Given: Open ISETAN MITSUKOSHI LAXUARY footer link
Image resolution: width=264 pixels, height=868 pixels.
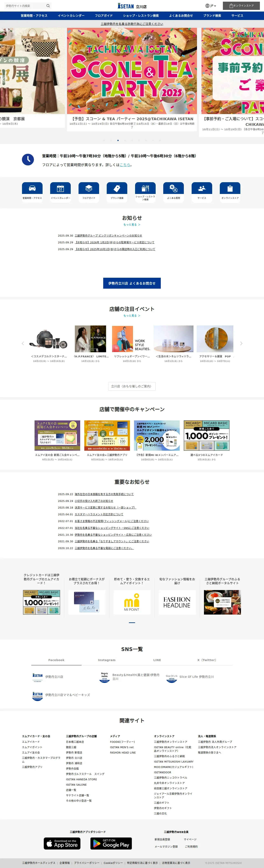Looking at the screenshot, I should click(174, 762).
